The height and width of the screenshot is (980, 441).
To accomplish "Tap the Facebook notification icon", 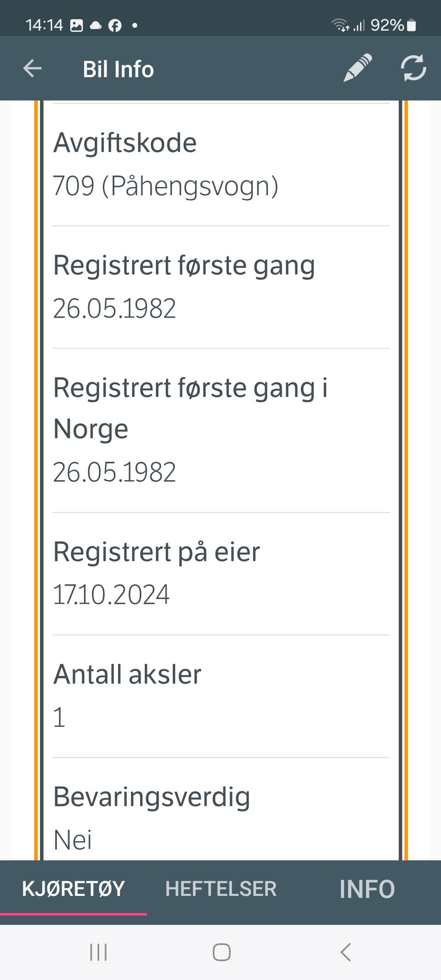I will click(115, 25).
